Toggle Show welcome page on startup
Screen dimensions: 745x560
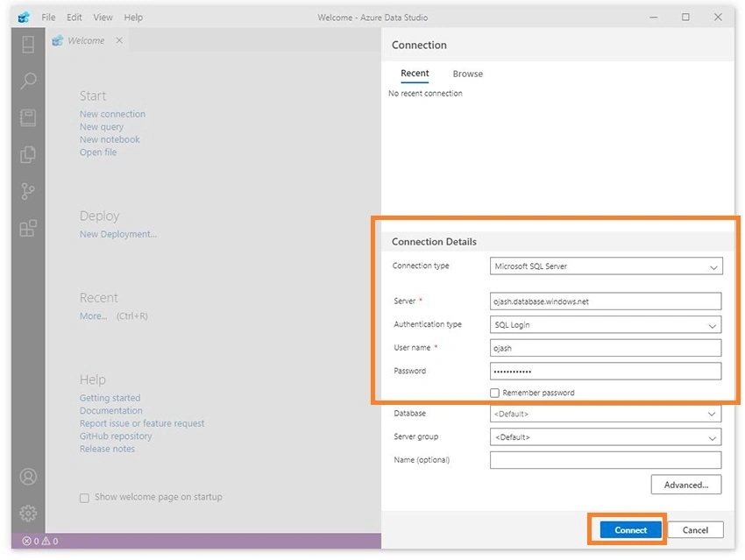click(84, 498)
